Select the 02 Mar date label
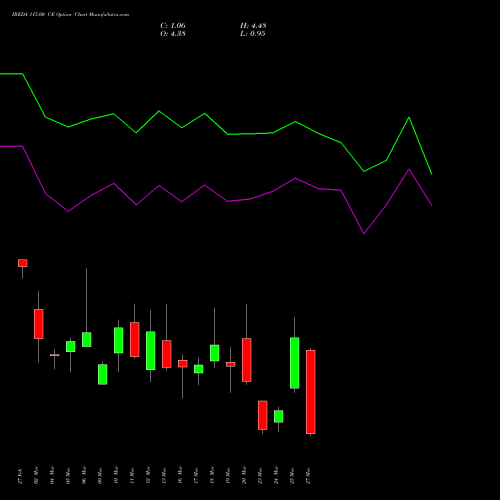This screenshot has height=500, width=500. click(x=36, y=476)
